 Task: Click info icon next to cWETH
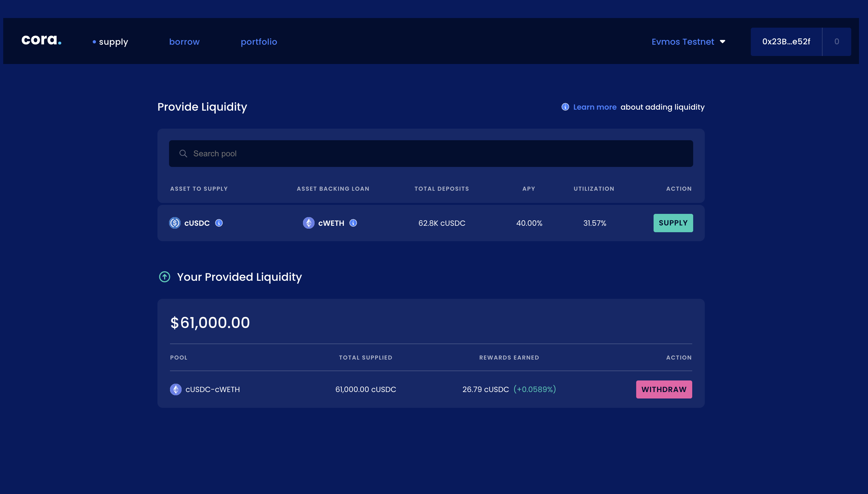click(353, 223)
